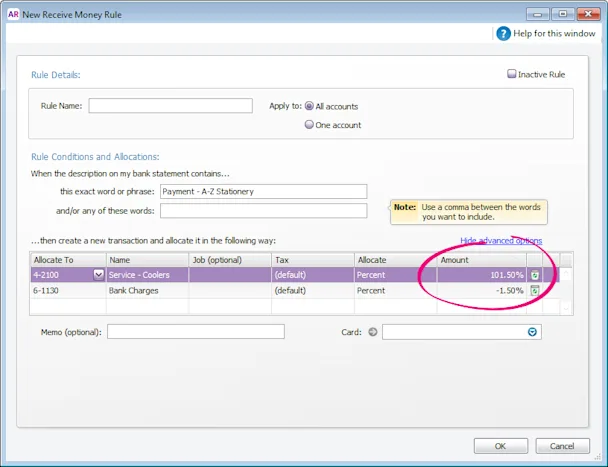608x467 pixels.
Task: Tick the Inactive Rule checkbox
Action: pos(511,74)
